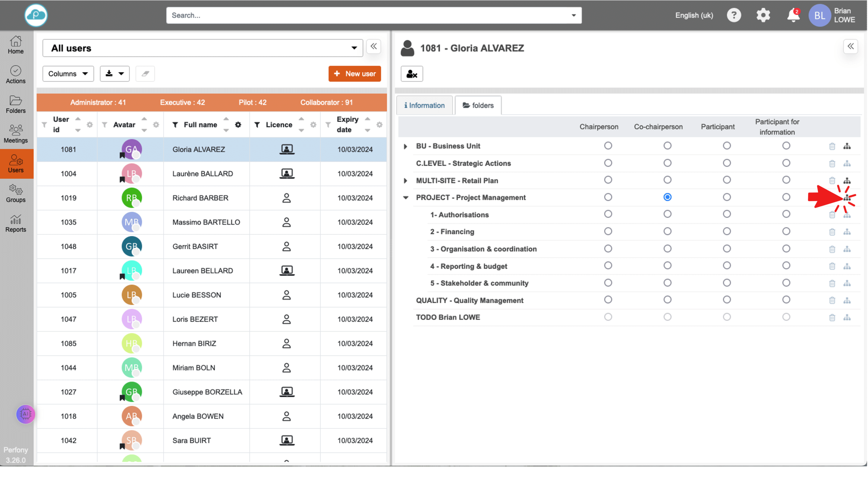This screenshot has height=488, width=868.
Task: Select the folders tab
Action: click(478, 105)
